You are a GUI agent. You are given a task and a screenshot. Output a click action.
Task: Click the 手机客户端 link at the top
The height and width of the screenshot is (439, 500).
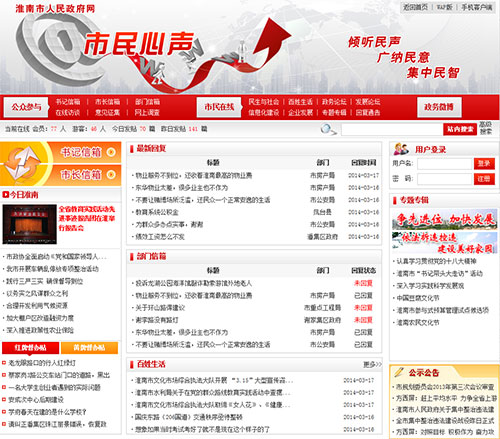(477, 7)
